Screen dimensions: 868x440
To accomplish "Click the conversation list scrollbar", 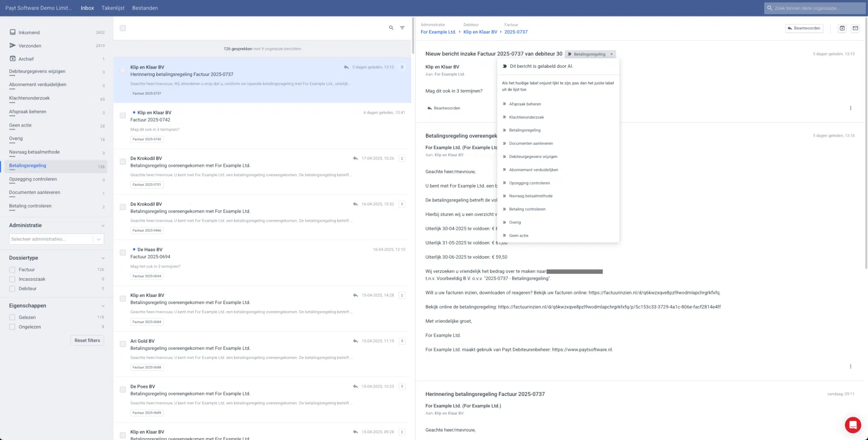I will click(413, 36).
